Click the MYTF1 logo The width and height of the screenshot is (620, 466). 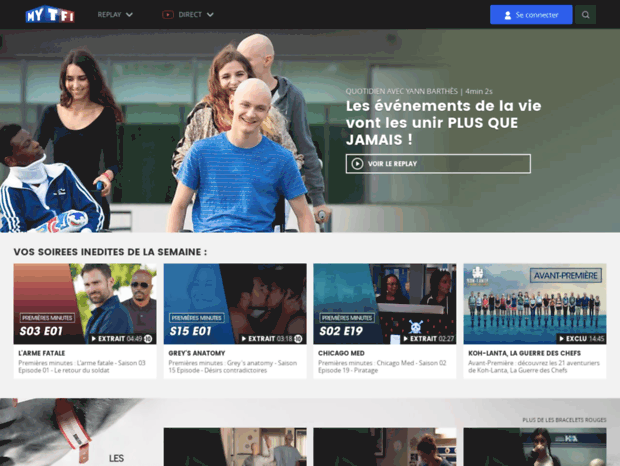(50, 15)
